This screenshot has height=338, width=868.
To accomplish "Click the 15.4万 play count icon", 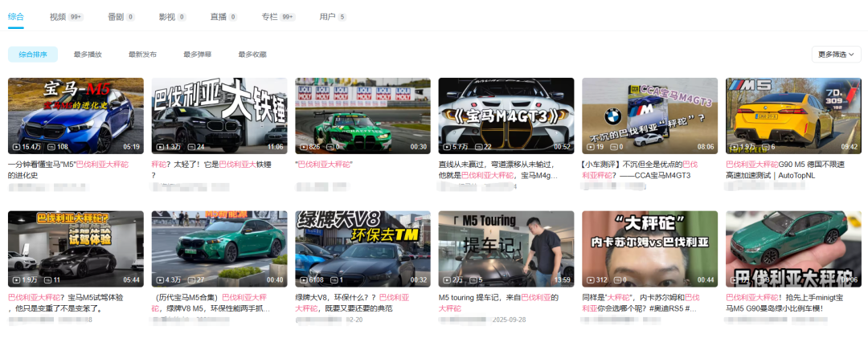I will [x=17, y=147].
